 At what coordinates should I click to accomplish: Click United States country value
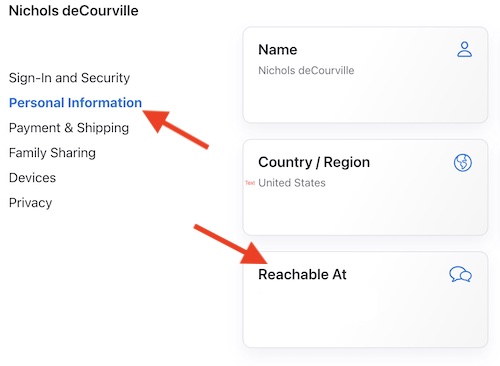pos(292,183)
